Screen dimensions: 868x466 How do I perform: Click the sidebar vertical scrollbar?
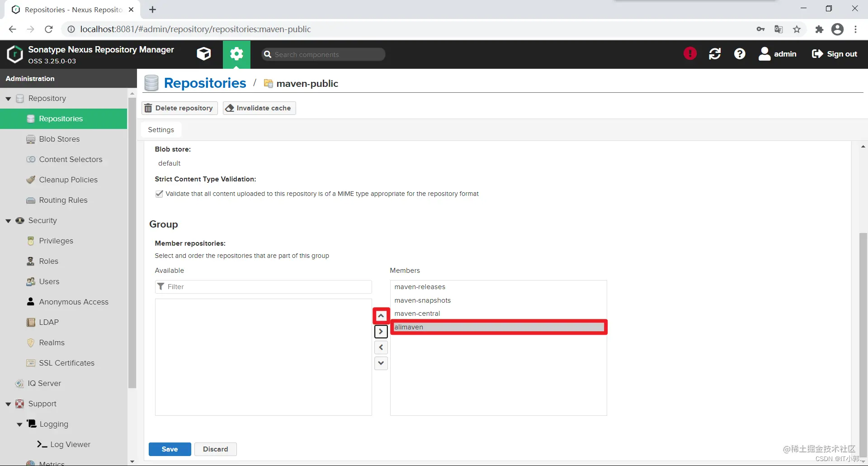(x=132, y=243)
